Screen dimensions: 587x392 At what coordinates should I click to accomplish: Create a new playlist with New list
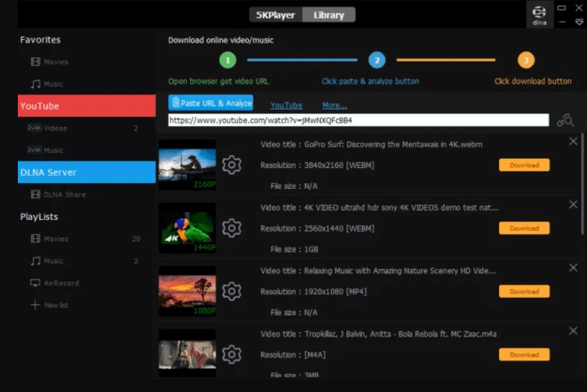pyautogui.click(x=50, y=305)
